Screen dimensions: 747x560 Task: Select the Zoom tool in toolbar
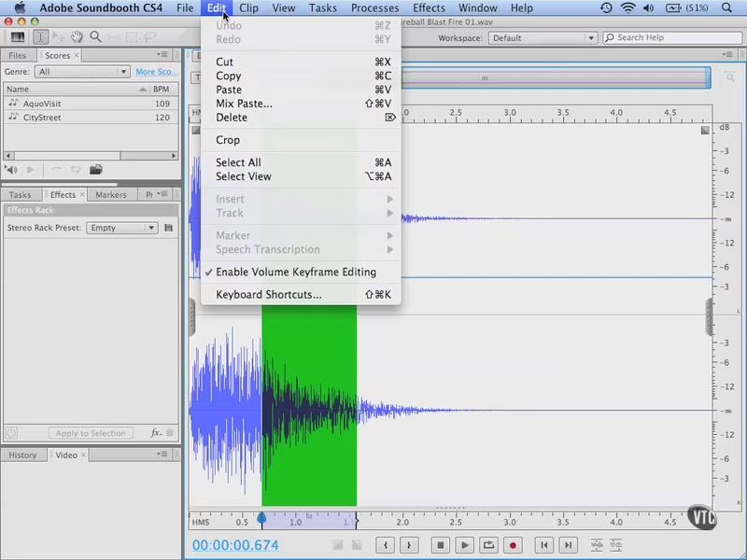coord(96,37)
